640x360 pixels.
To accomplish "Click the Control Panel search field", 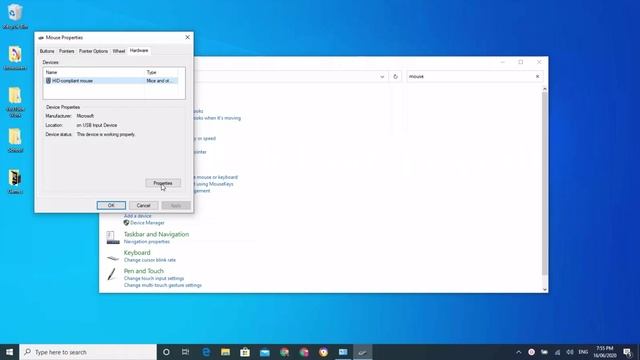I will (x=469, y=76).
